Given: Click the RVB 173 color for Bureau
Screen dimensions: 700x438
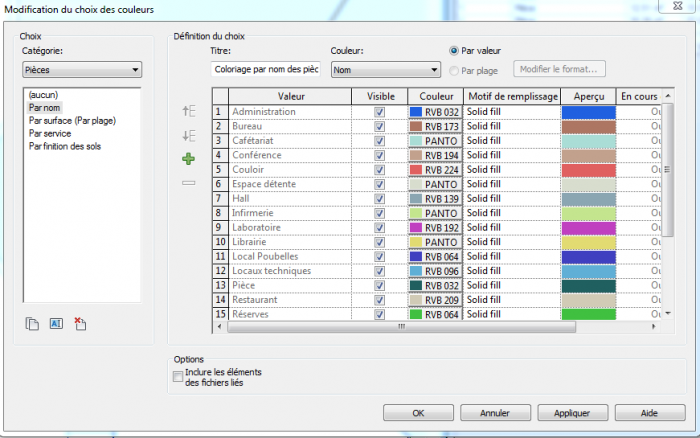Looking at the screenshot, I should [434, 127].
